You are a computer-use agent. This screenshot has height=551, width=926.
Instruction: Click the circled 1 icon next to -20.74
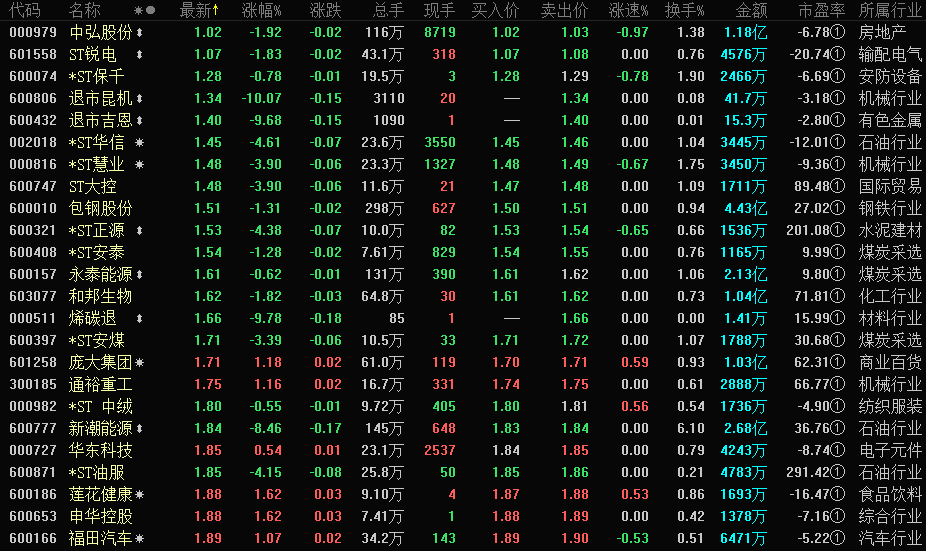(x=838, y=54)
